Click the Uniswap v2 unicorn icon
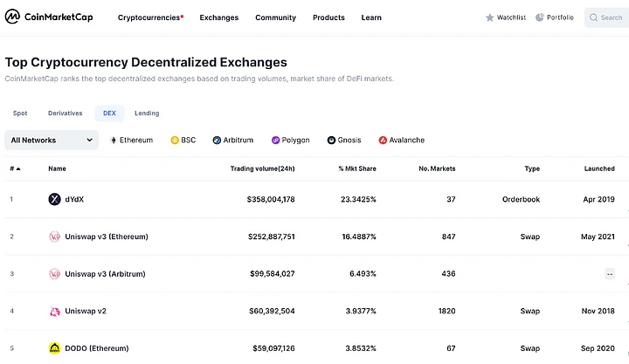This screenshot has height=364, width=629. (x=54, y=311)
